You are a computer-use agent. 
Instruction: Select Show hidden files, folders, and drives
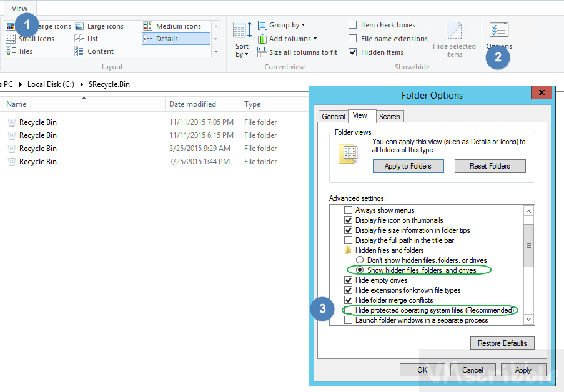click(360, 270)
